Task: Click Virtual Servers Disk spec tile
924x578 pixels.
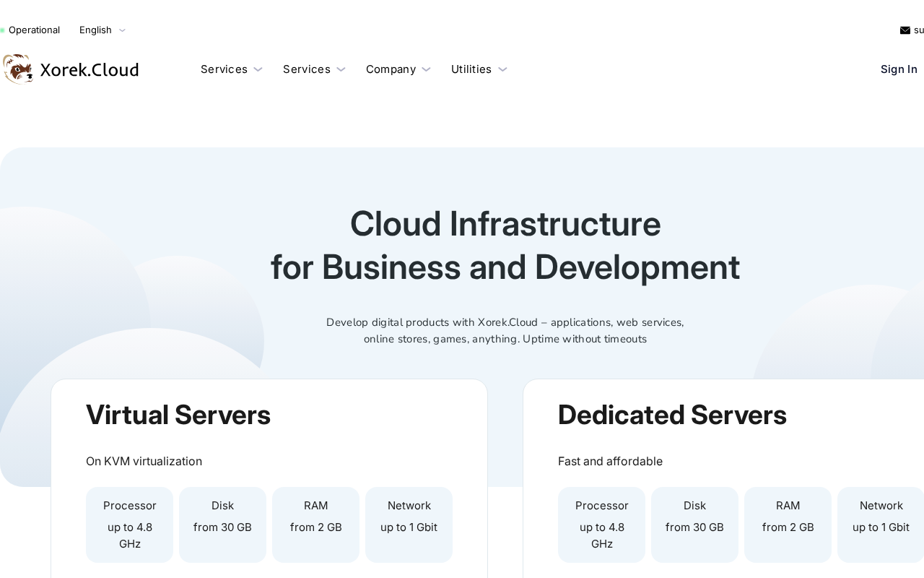Action: (x=222, y=525)
